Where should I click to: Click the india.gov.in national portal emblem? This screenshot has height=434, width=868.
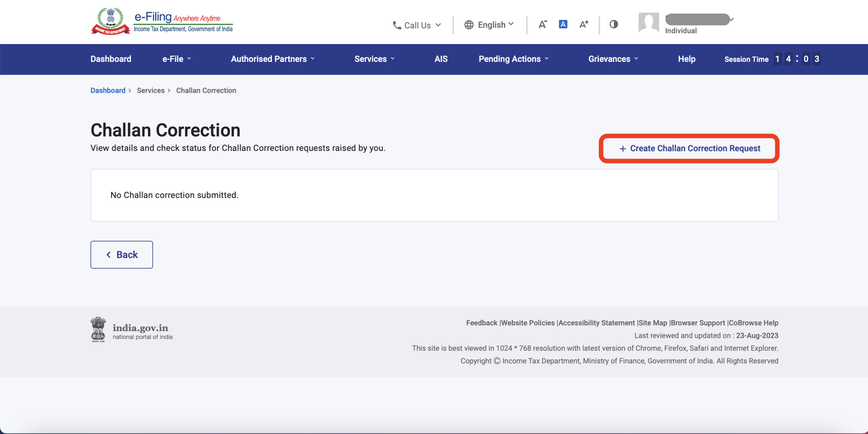tap(98, 330)
